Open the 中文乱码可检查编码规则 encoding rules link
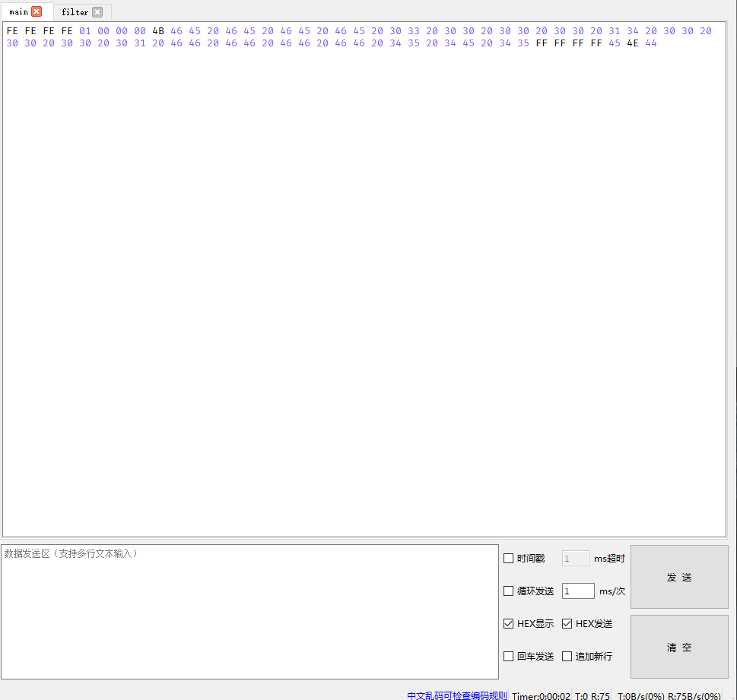 click(x=456, y=695)
